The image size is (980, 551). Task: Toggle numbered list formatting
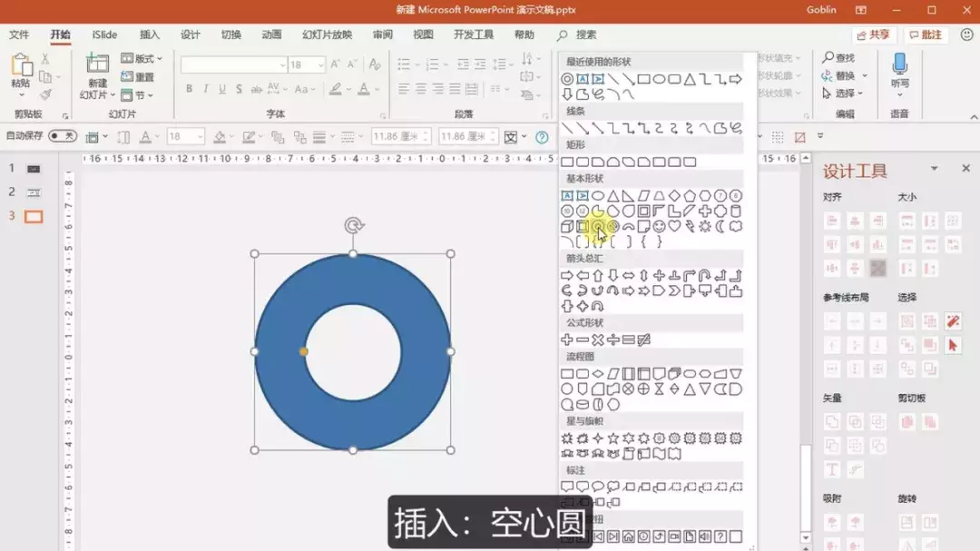432,64
